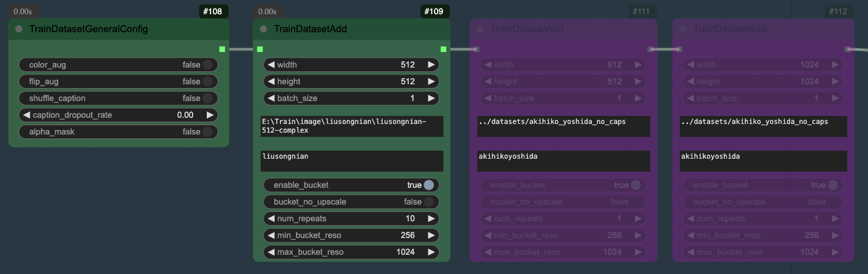Click the input connector of node #112
The height and width of the screenshot is (274, 868).
point(679,49)
